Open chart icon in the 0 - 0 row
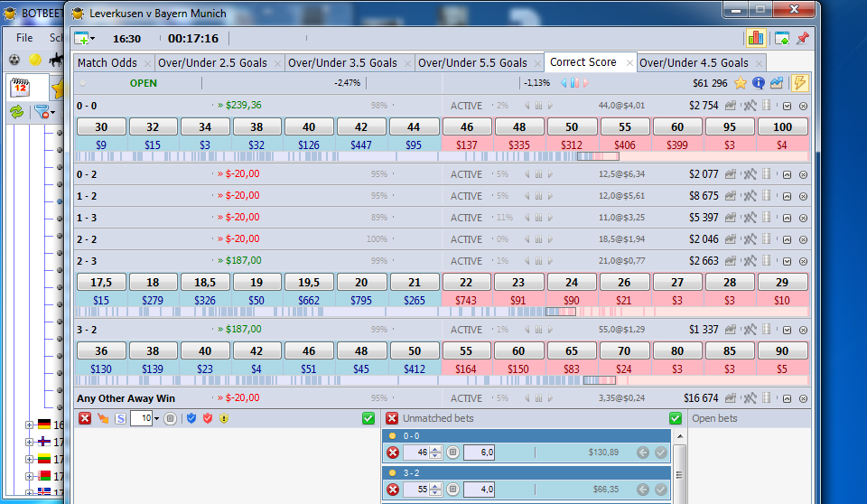Image resolution: width=867 pixels, height=504 pixels. pyautogui.click(x=731, y=105)
